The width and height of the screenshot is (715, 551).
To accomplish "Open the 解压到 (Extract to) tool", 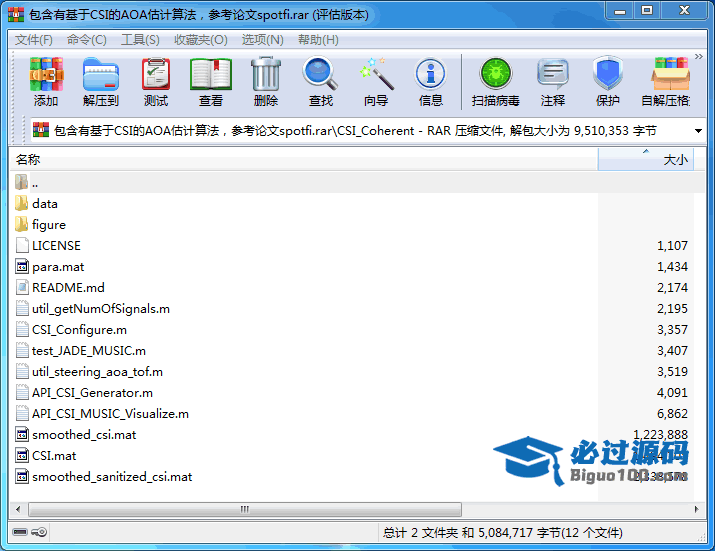I will click(101, 82).
